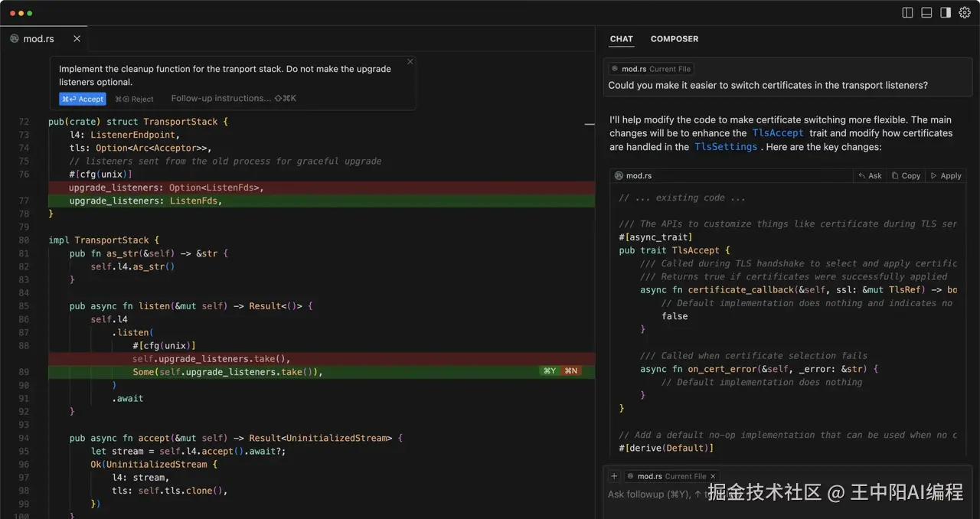This screenshot has height=519, width=980.
Task: Toggle the bottom panel layout icon
Action: pos(926,12)
